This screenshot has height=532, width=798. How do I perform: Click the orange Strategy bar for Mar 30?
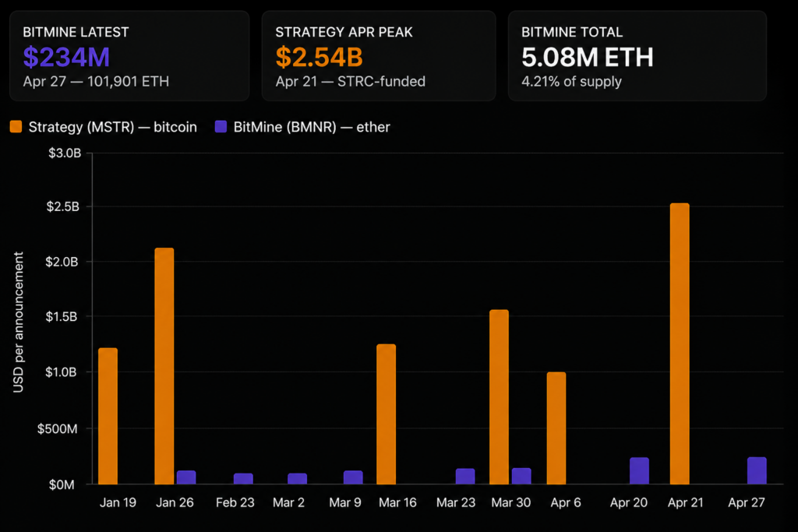[499, 396]
